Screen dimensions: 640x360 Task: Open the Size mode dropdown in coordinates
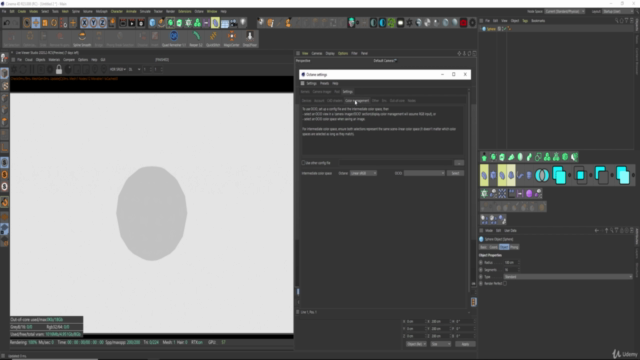[441, 344]
